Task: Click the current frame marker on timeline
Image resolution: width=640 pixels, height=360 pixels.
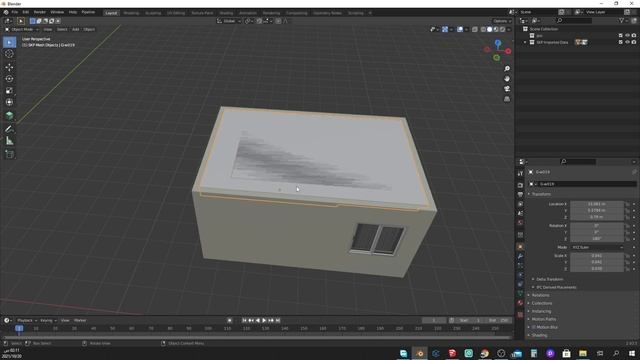Action: click(x=19, y=328)
